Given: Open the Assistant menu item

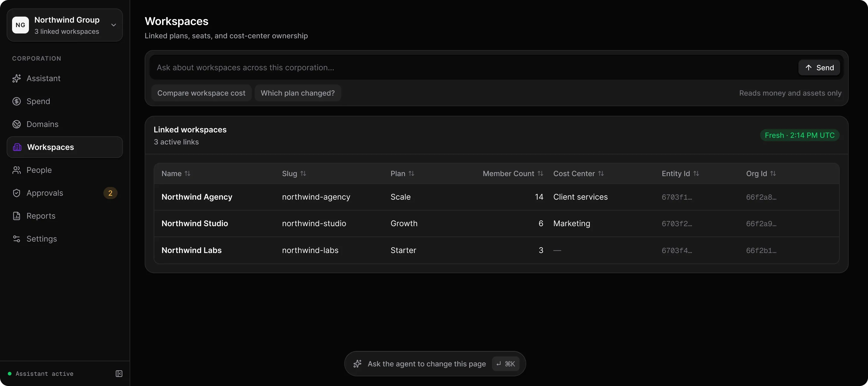Looking at the screenshot, I should (65, 78).
